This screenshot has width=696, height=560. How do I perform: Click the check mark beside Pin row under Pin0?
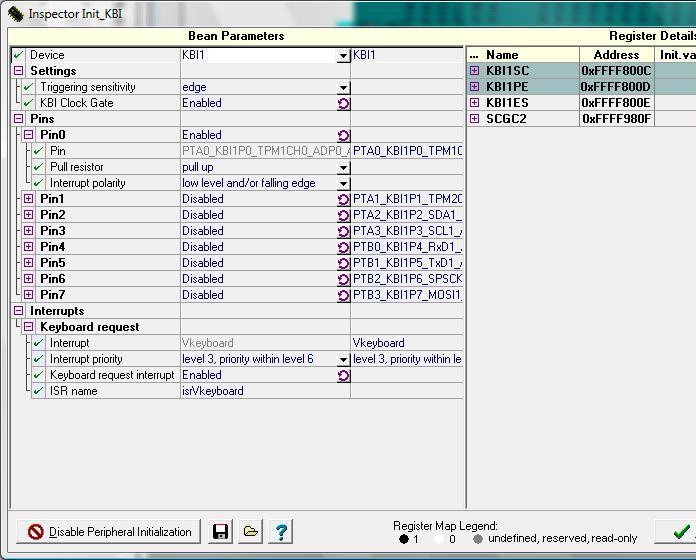(39, 151)
